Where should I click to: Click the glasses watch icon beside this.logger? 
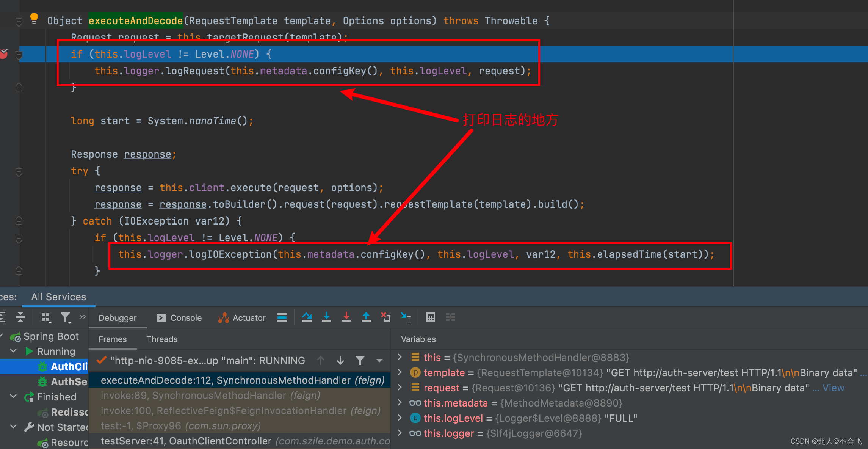tap(415, 433)
